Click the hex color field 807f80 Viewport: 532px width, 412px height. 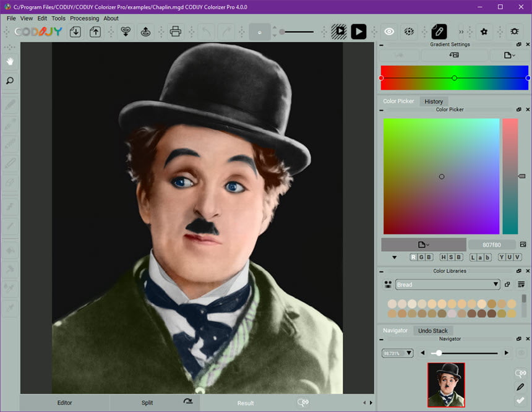492,245
